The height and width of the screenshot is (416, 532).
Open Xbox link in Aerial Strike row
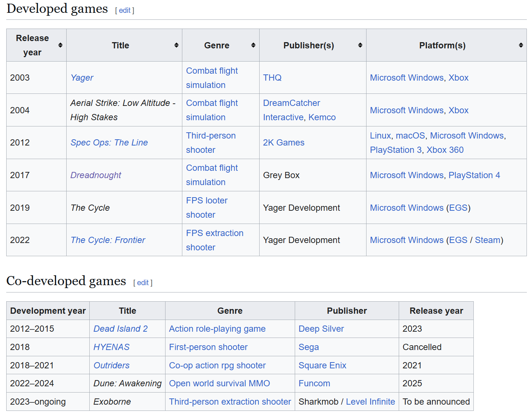pyautogui.click(x=458, y=110)
